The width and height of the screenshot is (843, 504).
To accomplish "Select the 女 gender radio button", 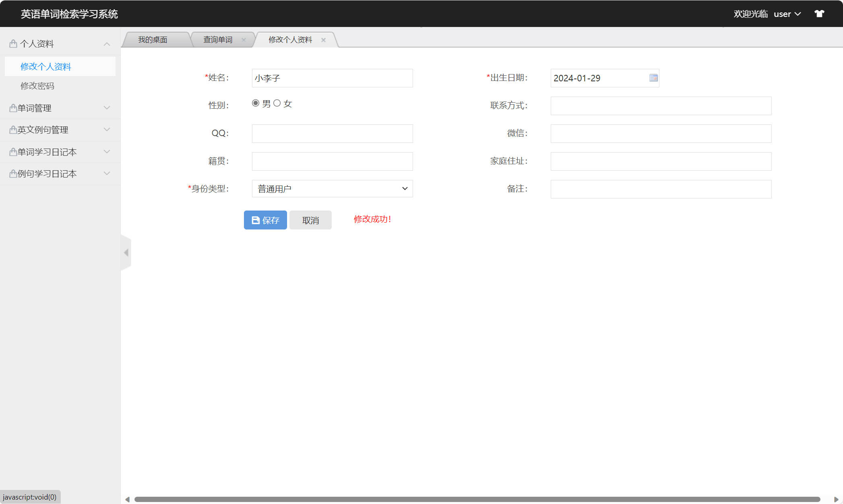I will coord(277,103).
